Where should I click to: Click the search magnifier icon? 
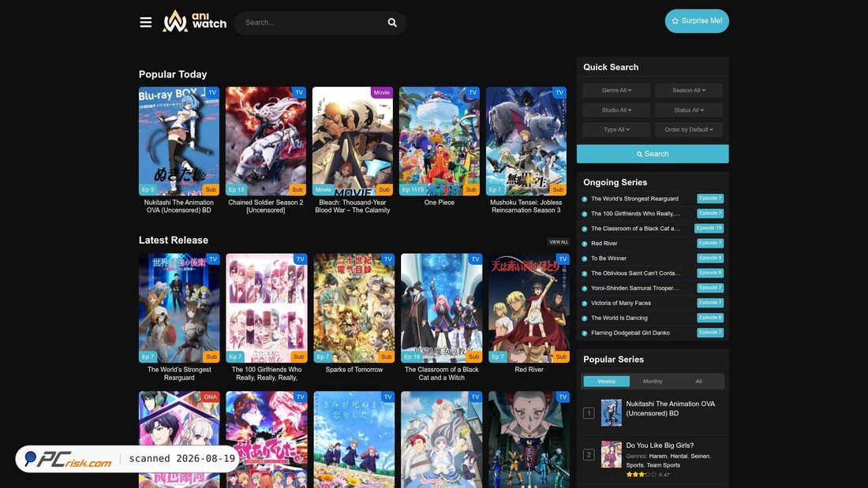tap(392, 23)
